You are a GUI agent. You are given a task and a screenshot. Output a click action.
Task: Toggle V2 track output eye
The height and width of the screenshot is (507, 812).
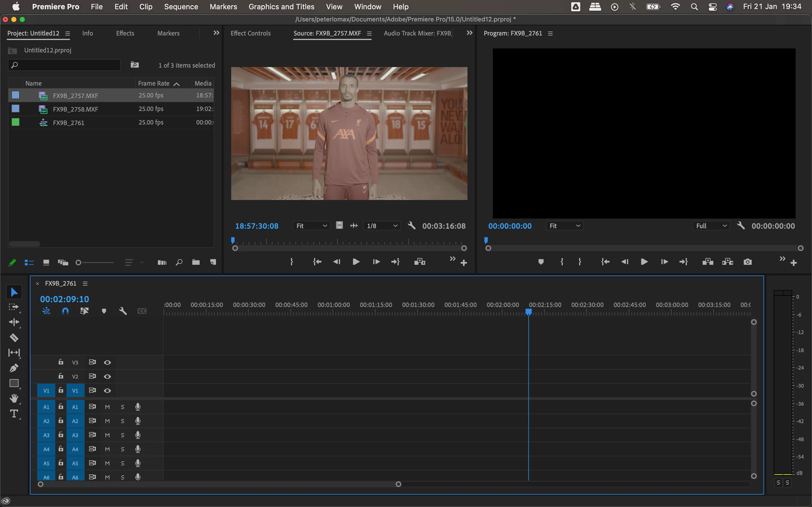point(107,376)
